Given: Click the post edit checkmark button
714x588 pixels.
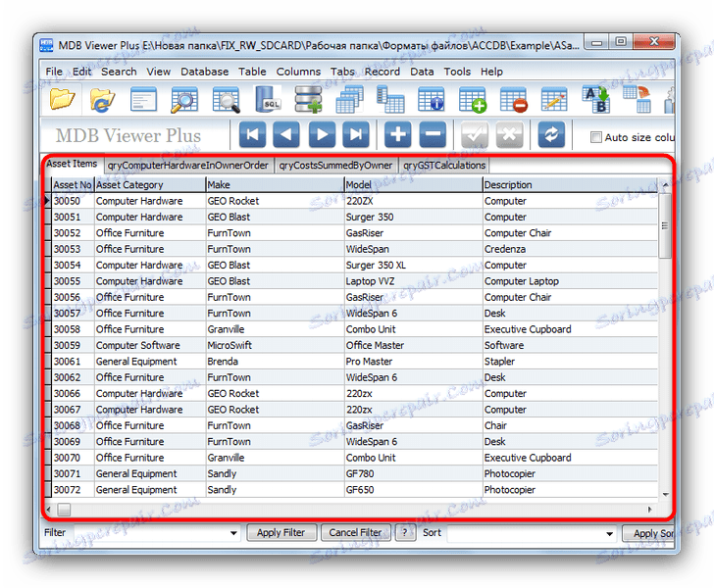Looking at the screenshot, I should 475,134.
